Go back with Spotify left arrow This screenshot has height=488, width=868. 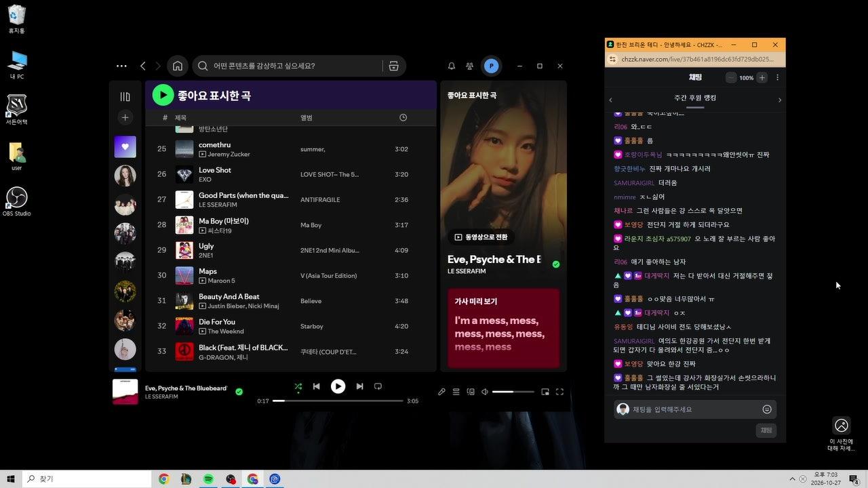(x=142, y=66)
